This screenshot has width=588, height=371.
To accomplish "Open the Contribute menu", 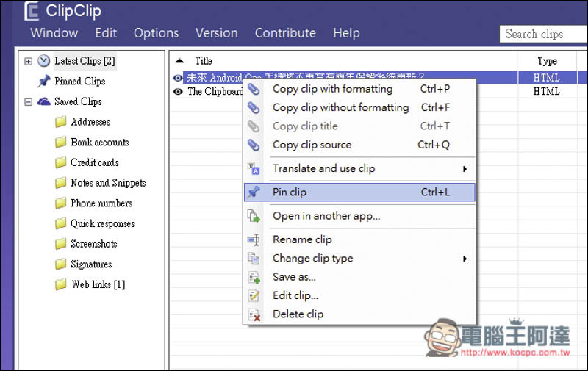I will [x=285, y=33].
